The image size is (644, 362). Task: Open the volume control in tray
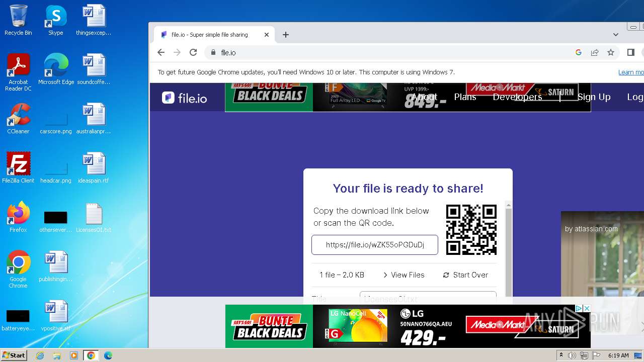(x=572, y=355)
